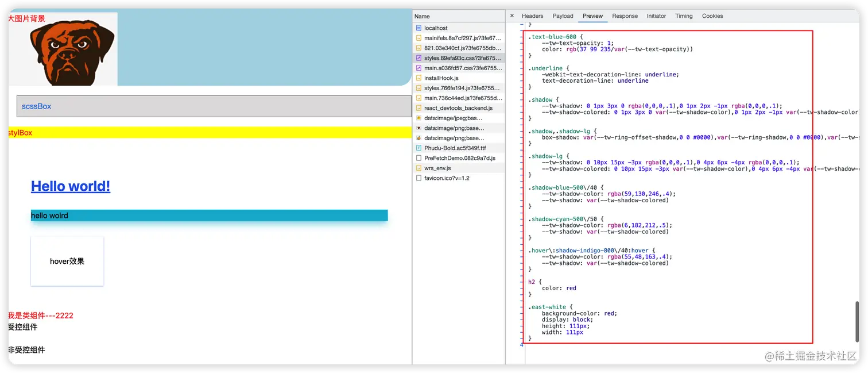Select the main.a036fd57.css request

459,68
